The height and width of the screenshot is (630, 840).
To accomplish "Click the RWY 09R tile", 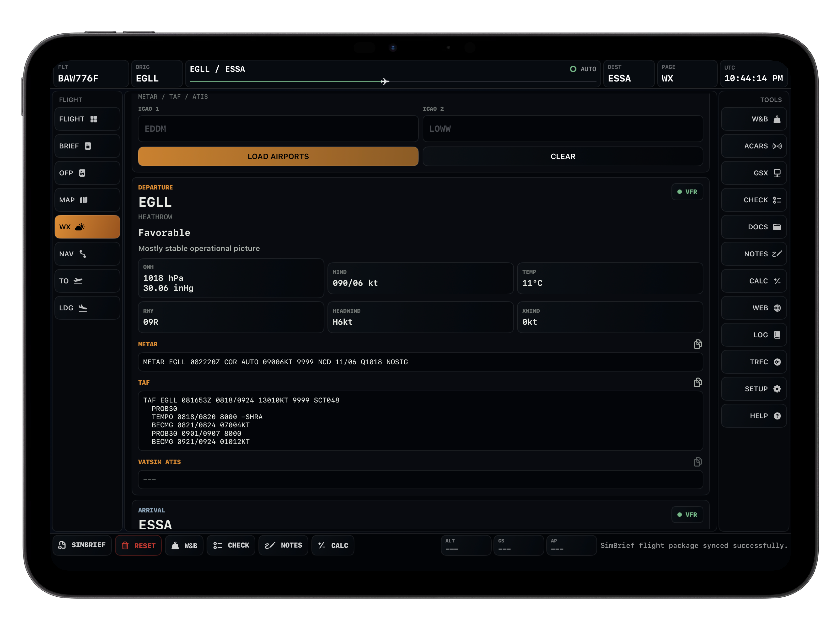I will (x=231, y=317).
